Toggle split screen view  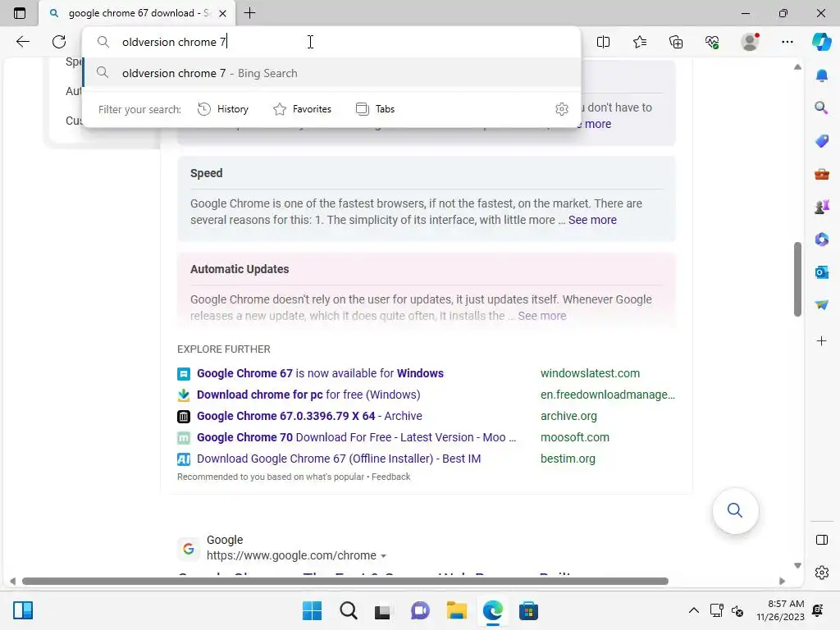603,42
